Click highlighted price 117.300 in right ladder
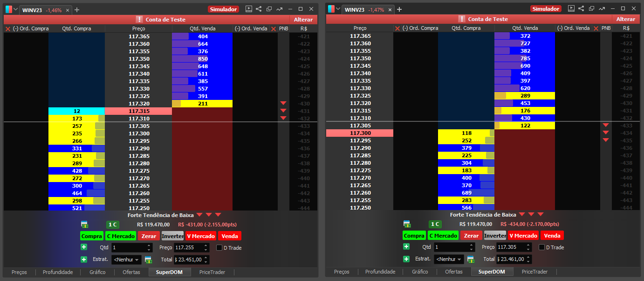644x281 pixels. [x=360, y=133]
